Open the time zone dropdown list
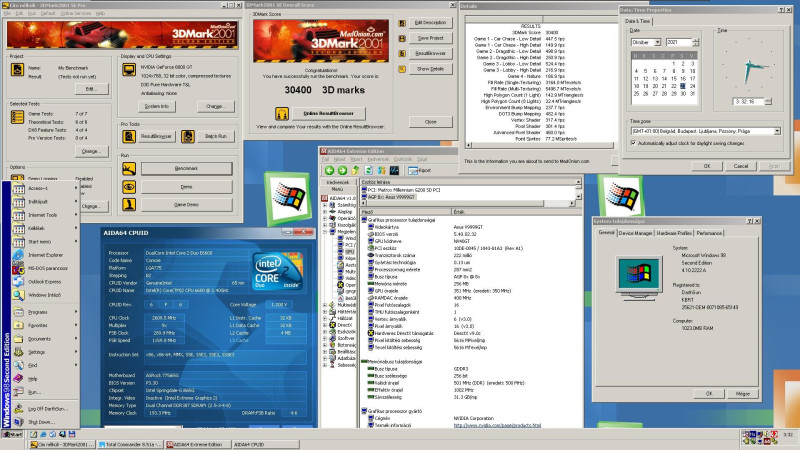The width and height of the screenshot is (800, 450). coord(777,131)
